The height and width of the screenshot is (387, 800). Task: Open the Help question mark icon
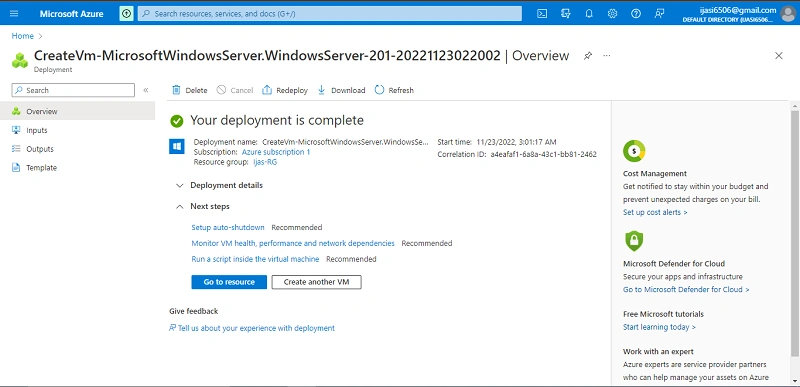[636, 14]
